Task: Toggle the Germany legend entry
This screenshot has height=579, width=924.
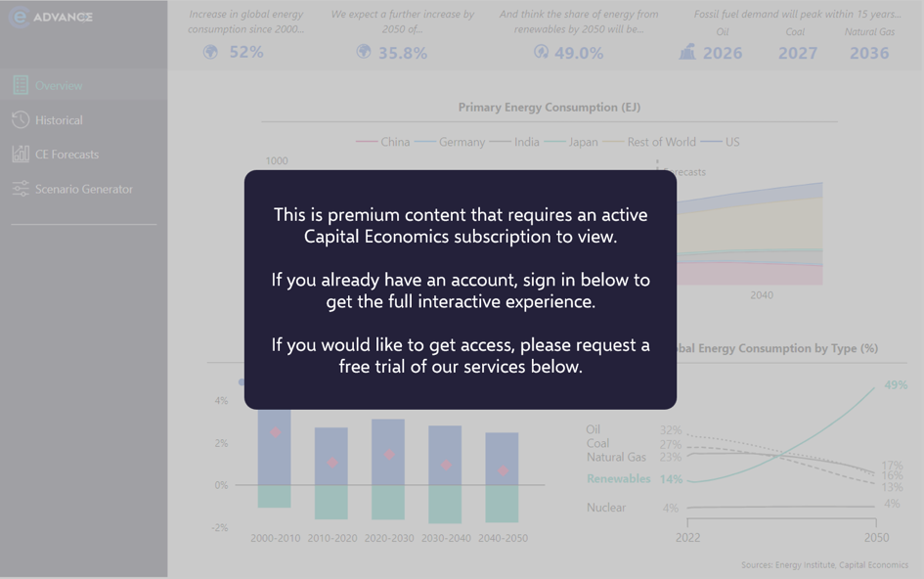Action: pos(451,142)
